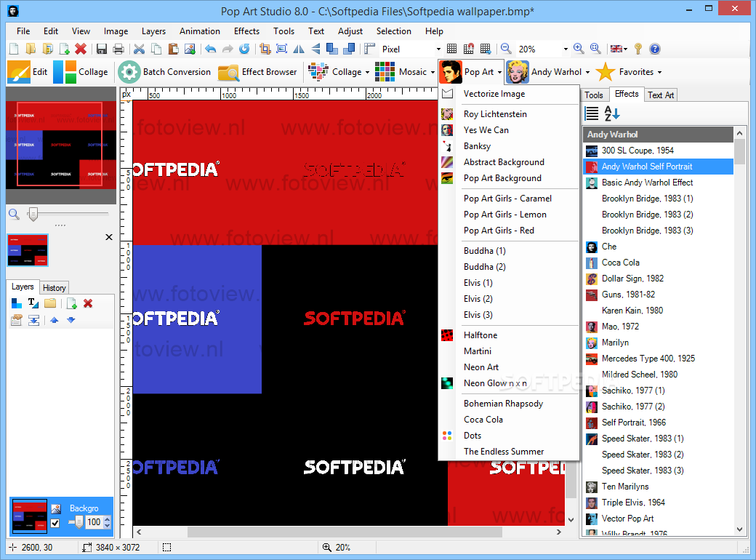Expand the heart Collage dropdown
Viewport: 756px width, 560px height.
pyautogui.click(x=366, y=72)
